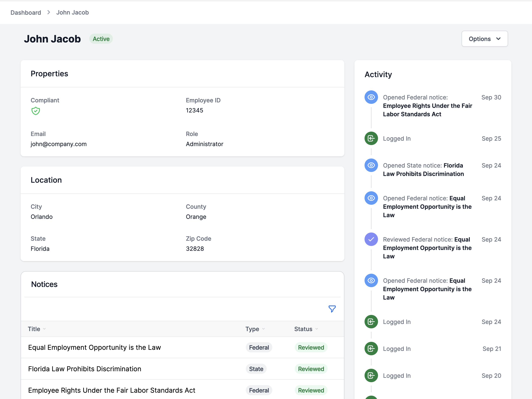Click the Active status badge

(x=101, y=39)
